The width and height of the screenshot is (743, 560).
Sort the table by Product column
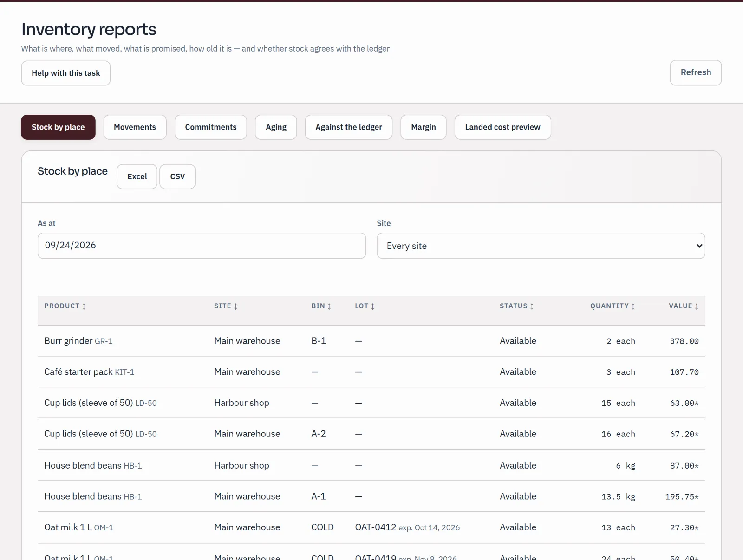pos(65,306)
